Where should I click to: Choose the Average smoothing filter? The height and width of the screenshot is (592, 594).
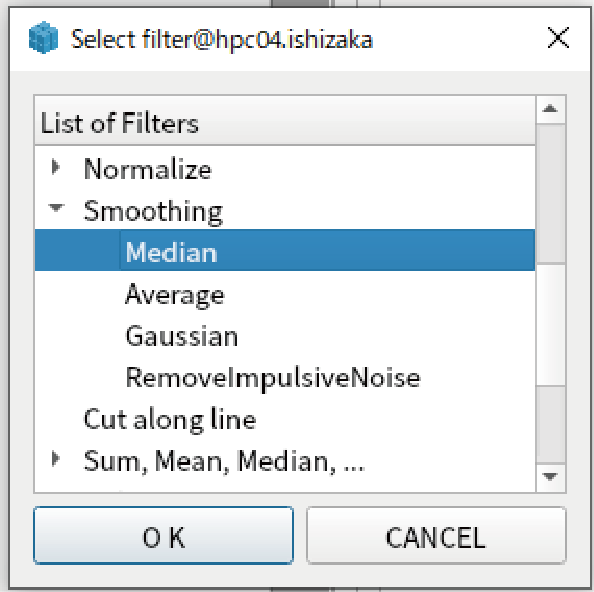(175, 295)
